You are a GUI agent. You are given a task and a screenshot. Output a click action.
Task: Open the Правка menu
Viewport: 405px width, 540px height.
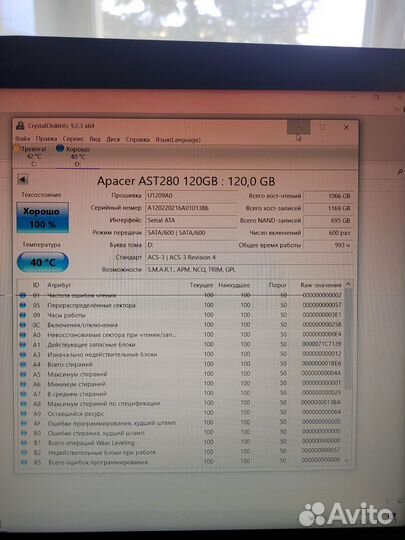click(x=46, y=139)
